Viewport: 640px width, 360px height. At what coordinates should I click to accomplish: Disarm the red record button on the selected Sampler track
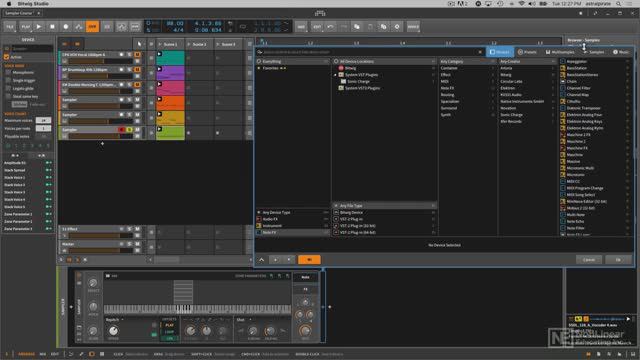pos(121,130)
